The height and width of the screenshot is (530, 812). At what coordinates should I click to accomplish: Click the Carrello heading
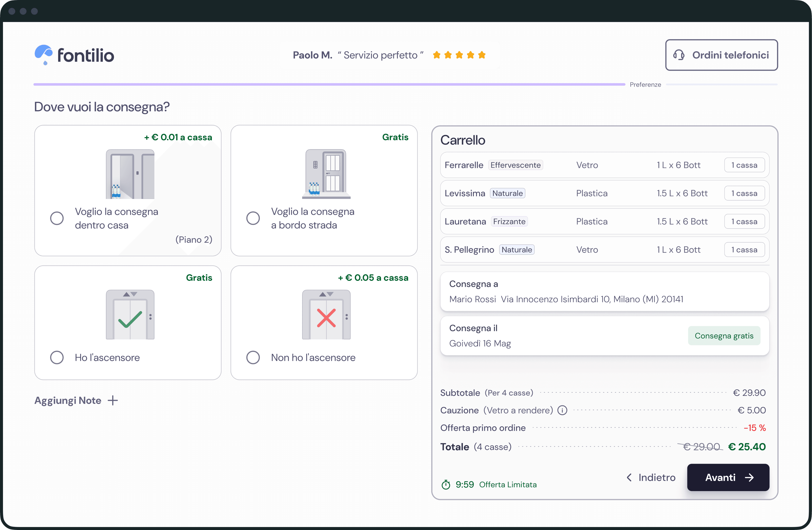point(463,140)
